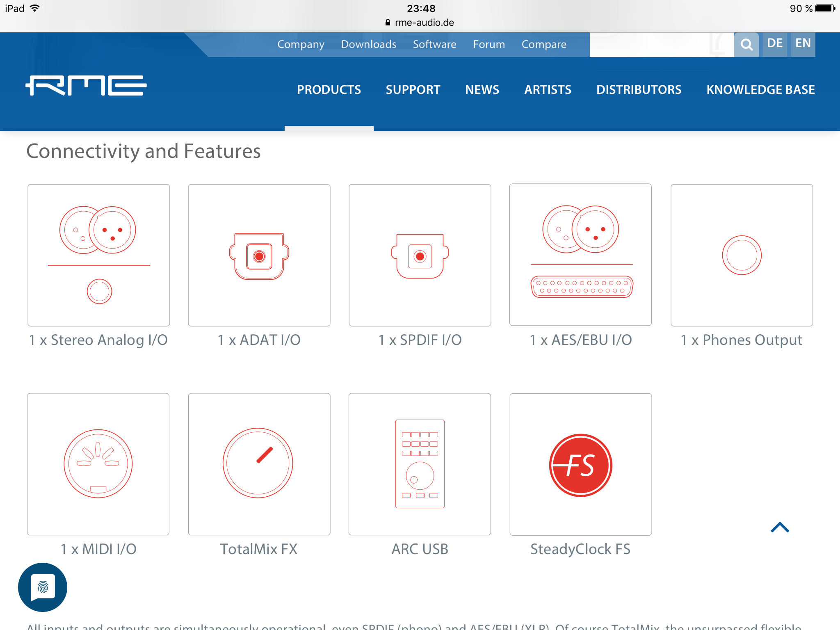Go to the Downloads link
Screen dimensions: 840x630
(x=368, y=44)
